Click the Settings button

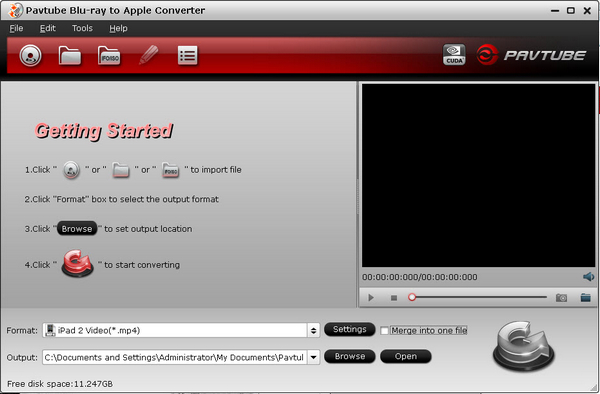pos(350,329)
